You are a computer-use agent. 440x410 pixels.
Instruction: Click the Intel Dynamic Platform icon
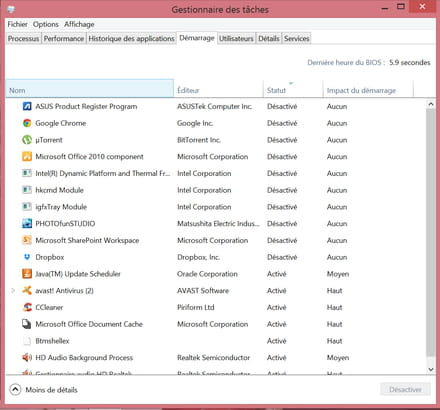pyautogui.click(x=27, y=173)
